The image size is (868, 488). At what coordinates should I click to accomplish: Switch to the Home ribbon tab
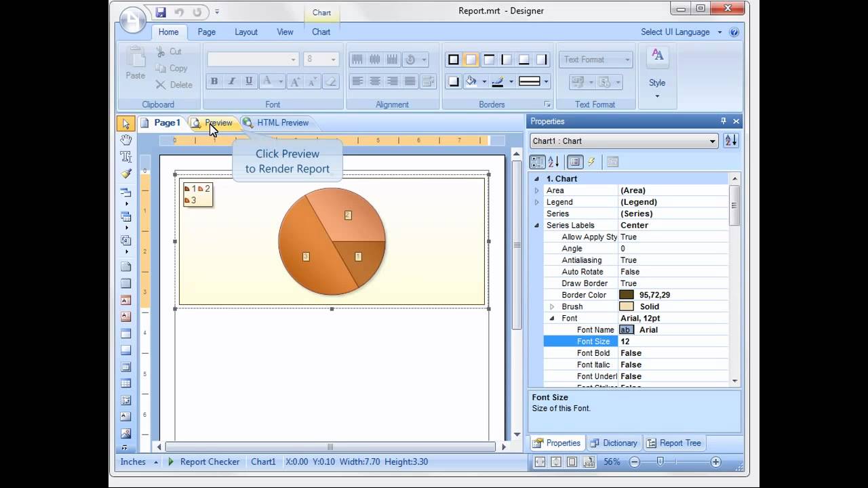pos(168,32)
